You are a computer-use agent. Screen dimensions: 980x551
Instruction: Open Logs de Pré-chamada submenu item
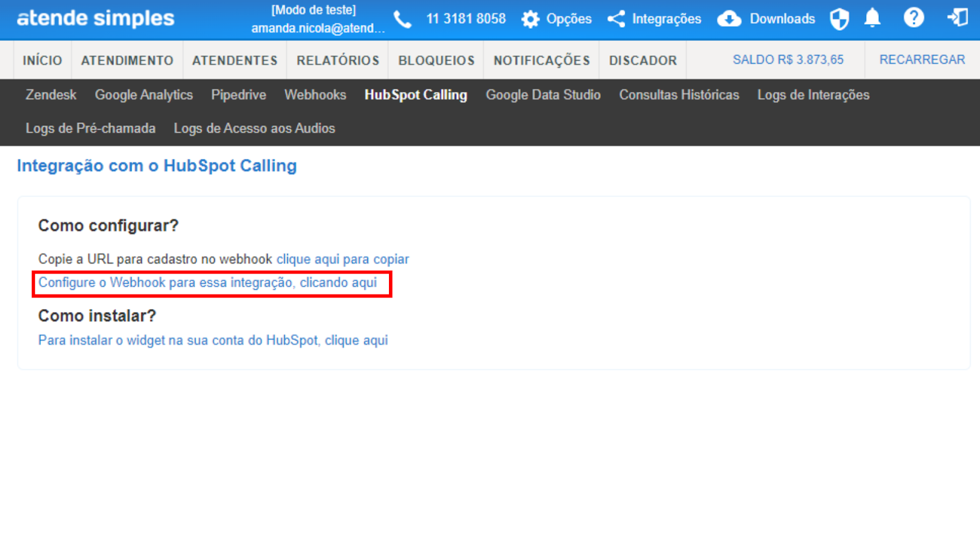(91, 129)
